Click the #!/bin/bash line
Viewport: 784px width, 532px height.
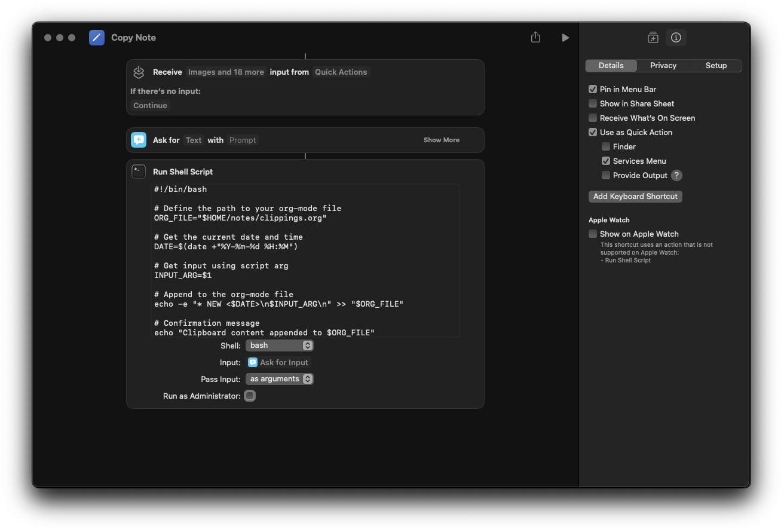180,189
